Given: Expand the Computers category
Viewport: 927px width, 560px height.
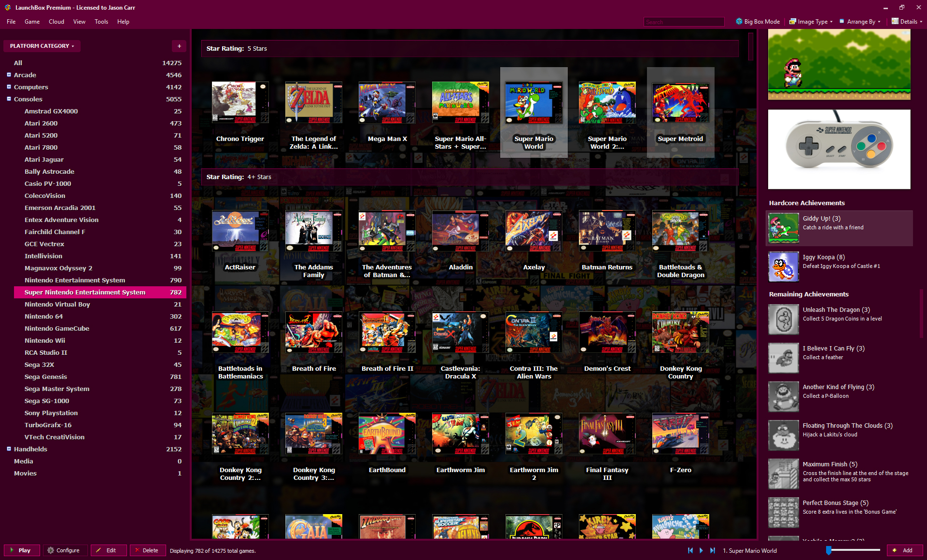Looking at the screenshot, I should (x=9, y=87).
